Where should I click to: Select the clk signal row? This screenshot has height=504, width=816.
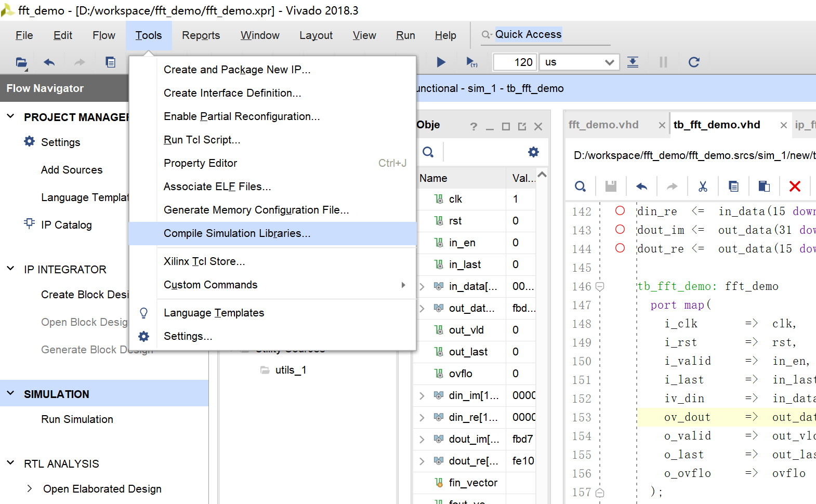(x=474, y=199)
